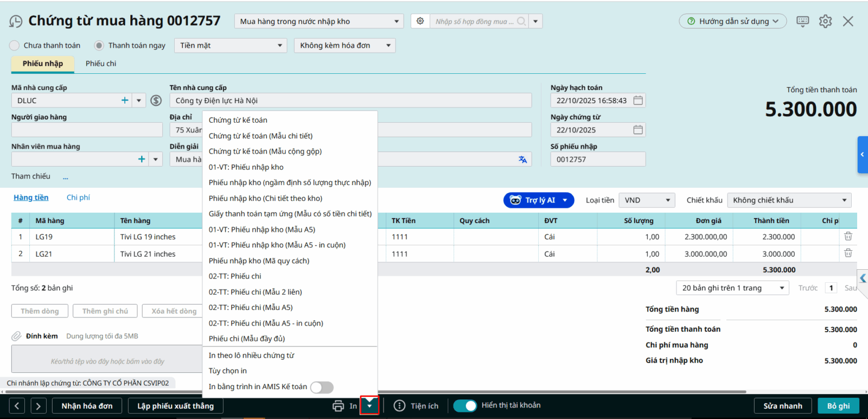Choose 01-VT: Phiếu nhập kho print template

pyautogui.click(x=246, y=167)
